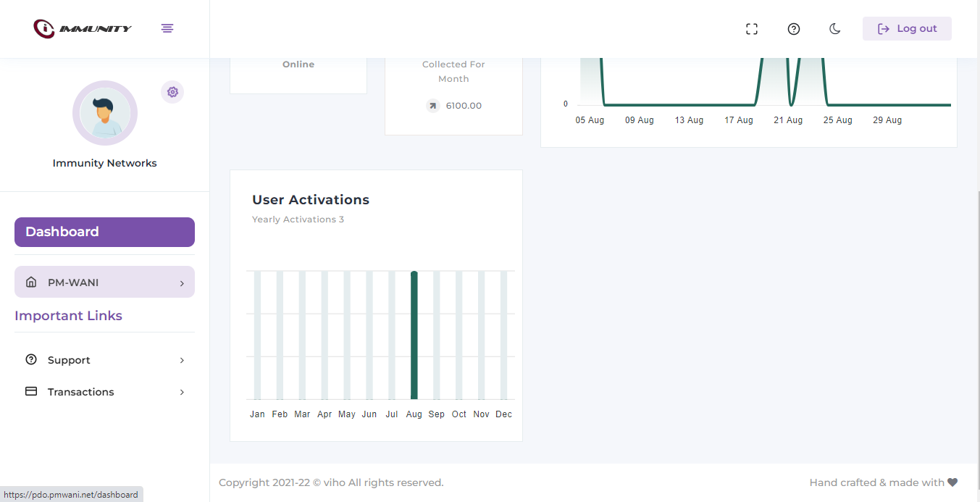Click the home icon beside PM-WANI

click(31, 283)
